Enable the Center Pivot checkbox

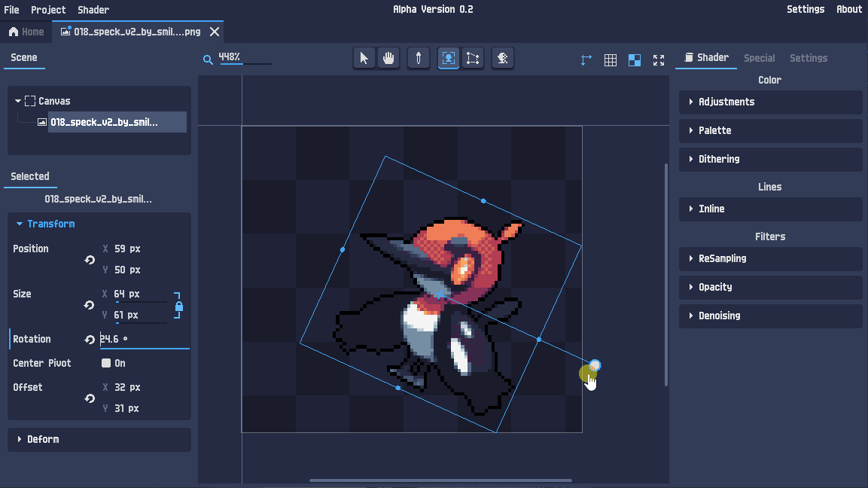(x=106, y=363)
